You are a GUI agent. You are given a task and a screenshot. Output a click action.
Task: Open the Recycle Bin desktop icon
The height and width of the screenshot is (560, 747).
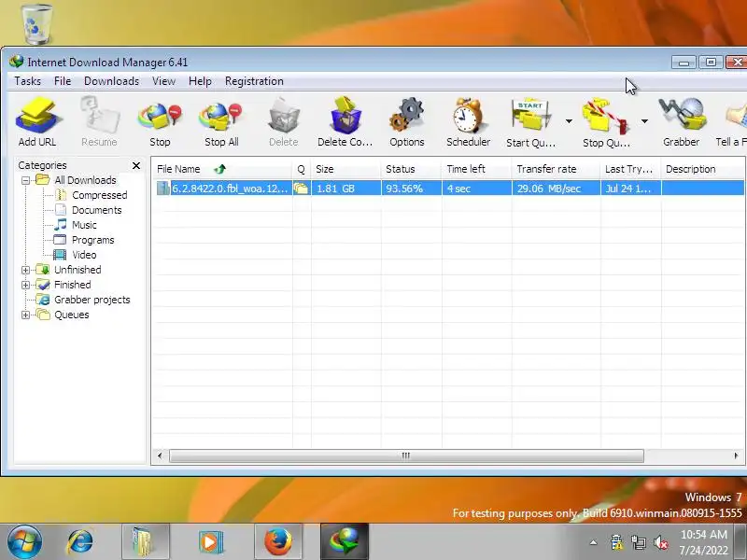(36, 22)
